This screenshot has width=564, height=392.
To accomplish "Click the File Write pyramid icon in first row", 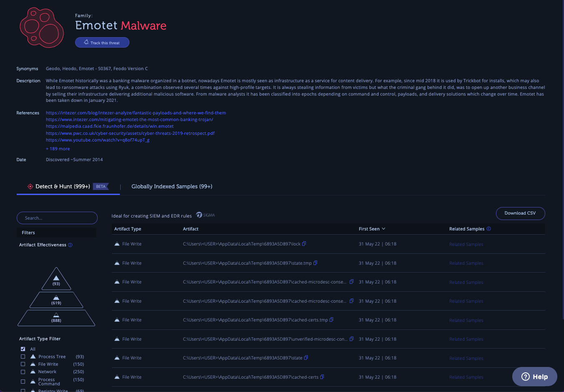I will (x=117, y=243).
